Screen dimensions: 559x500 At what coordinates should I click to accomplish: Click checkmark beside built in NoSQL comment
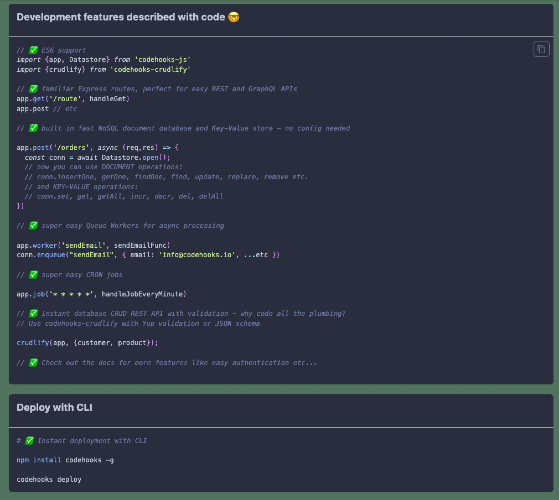point(33,128)
